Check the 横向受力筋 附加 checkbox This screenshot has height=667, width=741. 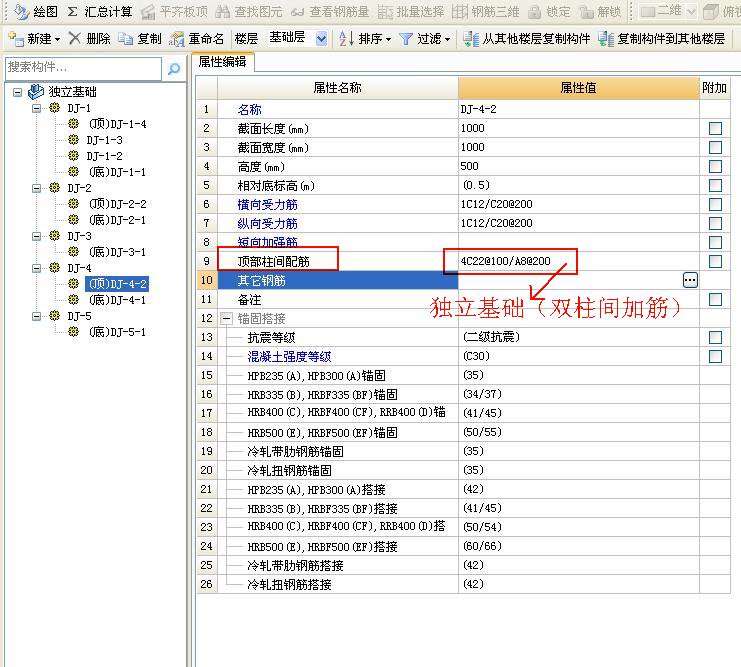715,204
